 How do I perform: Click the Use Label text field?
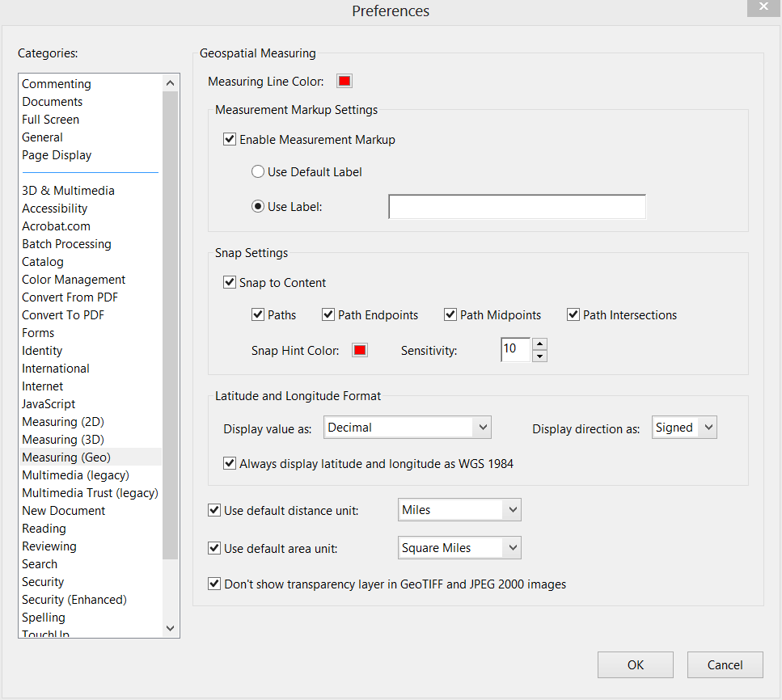pyautogui.click(x=518, y=206)
